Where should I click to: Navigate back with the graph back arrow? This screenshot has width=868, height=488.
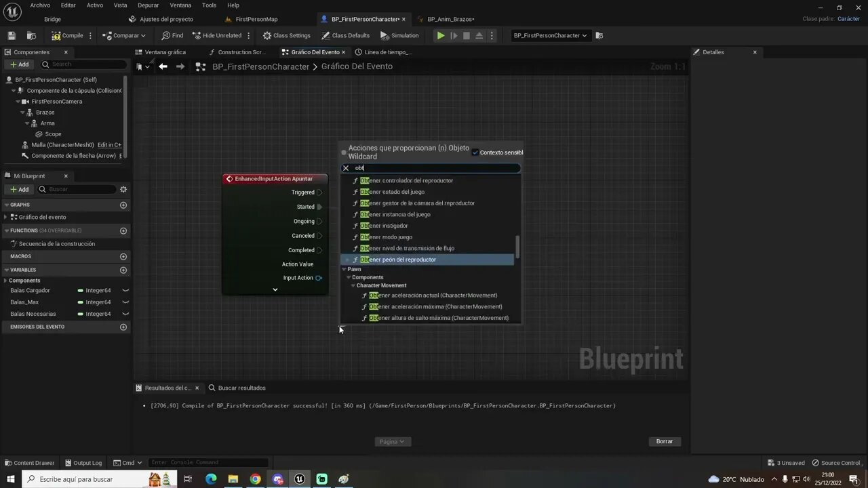[163, 66]
